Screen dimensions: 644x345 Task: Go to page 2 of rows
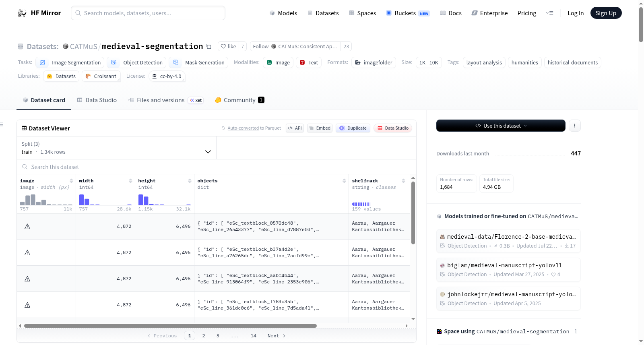[204, 336]
